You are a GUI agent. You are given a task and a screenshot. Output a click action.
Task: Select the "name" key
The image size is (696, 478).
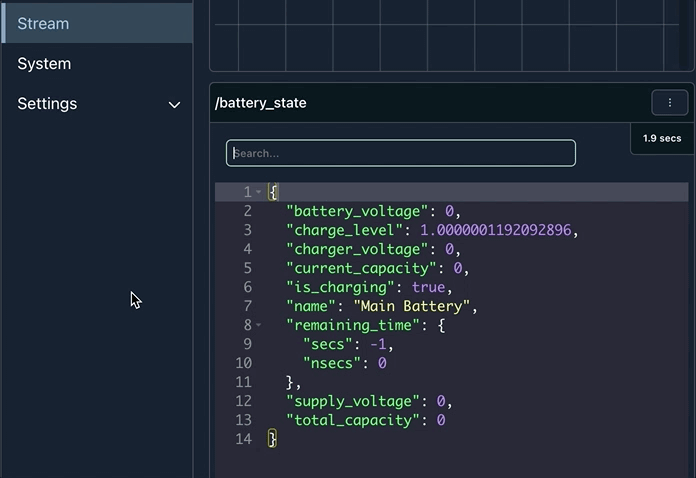coord(311,306)
